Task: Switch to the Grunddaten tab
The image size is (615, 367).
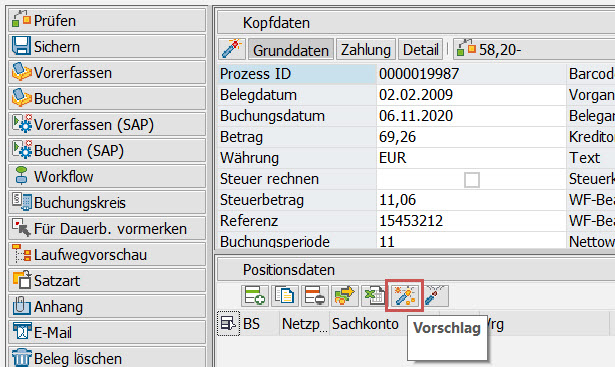Action: pyautogui.click(x=291, y=50)
